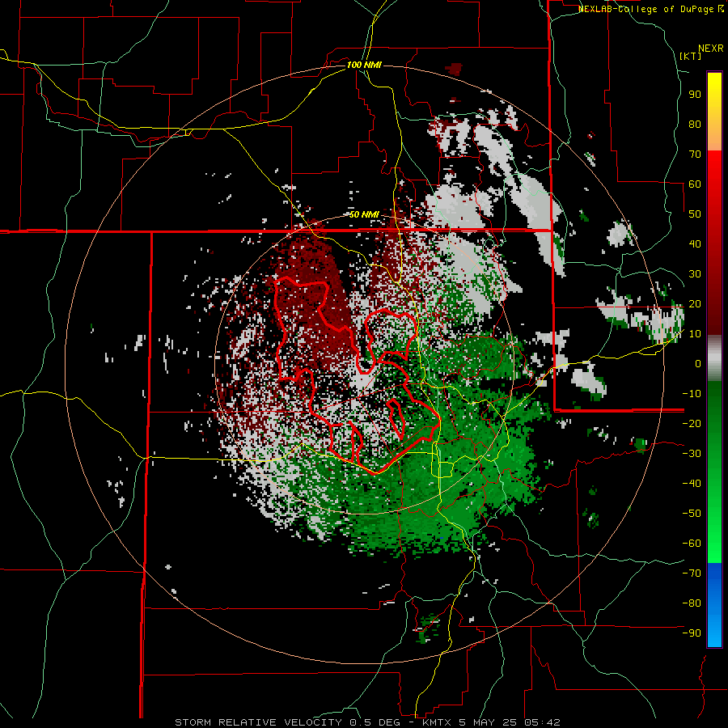
Task: Click the 90 value on the velocity scale
Action: pyautogui.click(x=695, y=95)
